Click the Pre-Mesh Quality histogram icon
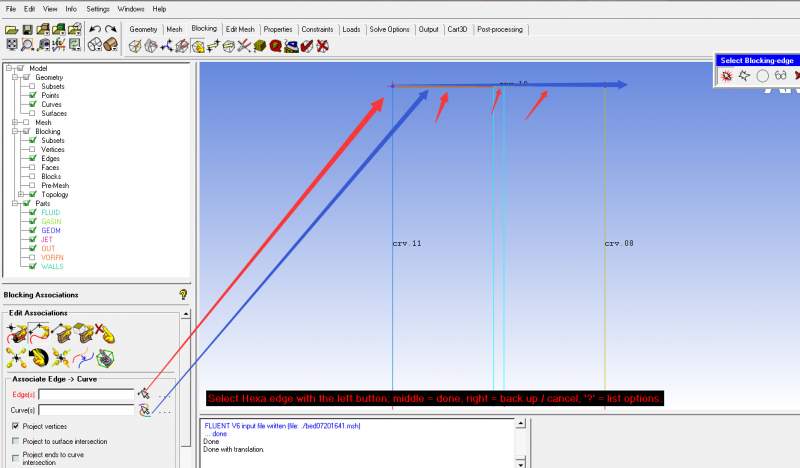This screenshot has height=468, width=800. coord(276,46)
